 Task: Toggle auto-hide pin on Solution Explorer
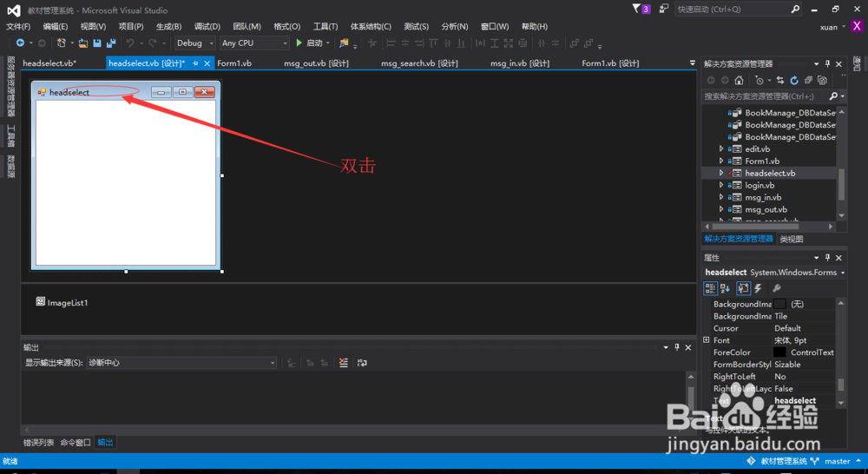coord(827,63)
